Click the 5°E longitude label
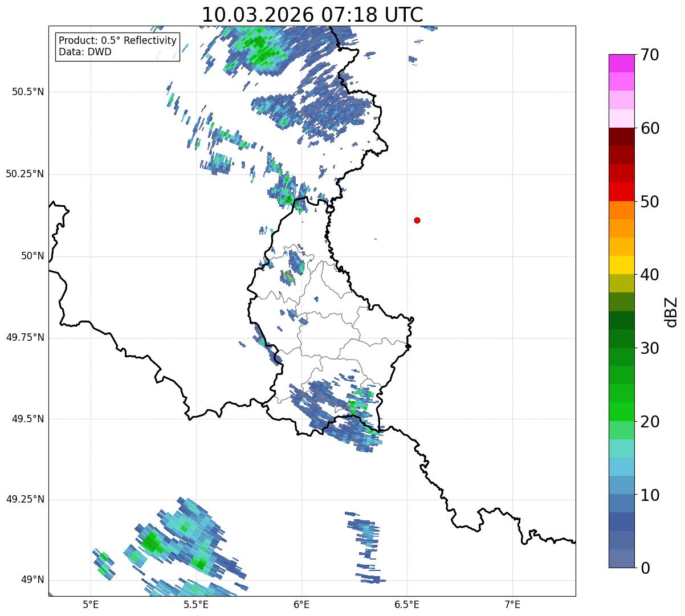The image size is (685, 616). click(91, 604)
